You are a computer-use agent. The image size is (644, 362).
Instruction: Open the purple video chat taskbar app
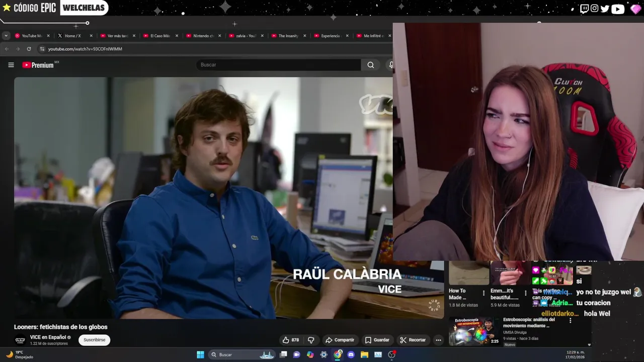click(297, 354)
